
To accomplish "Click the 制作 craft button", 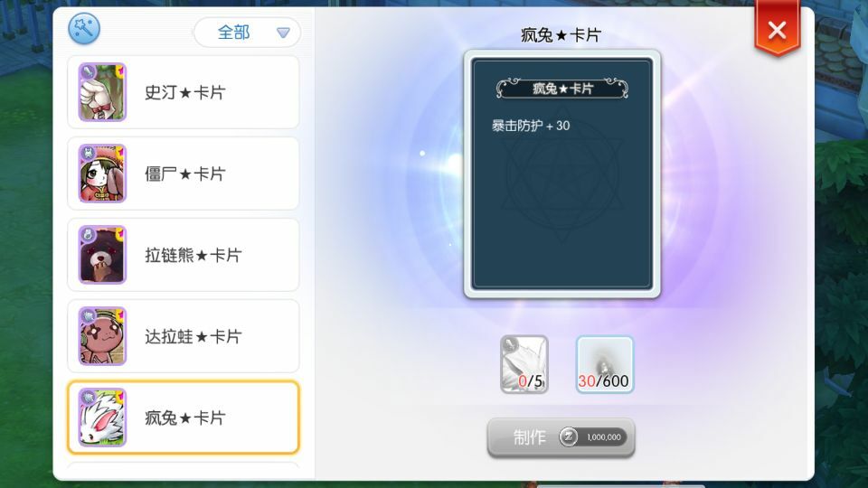I will (561, 437).
